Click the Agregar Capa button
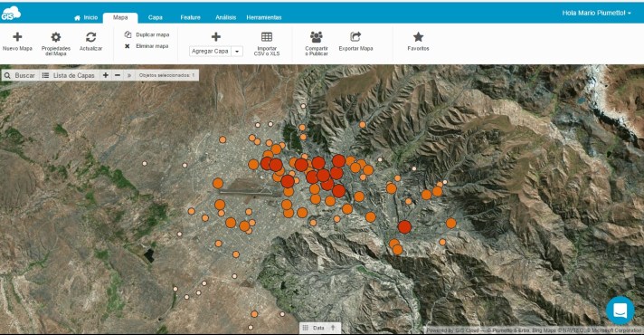644x335 pixels. coord(210,52)
